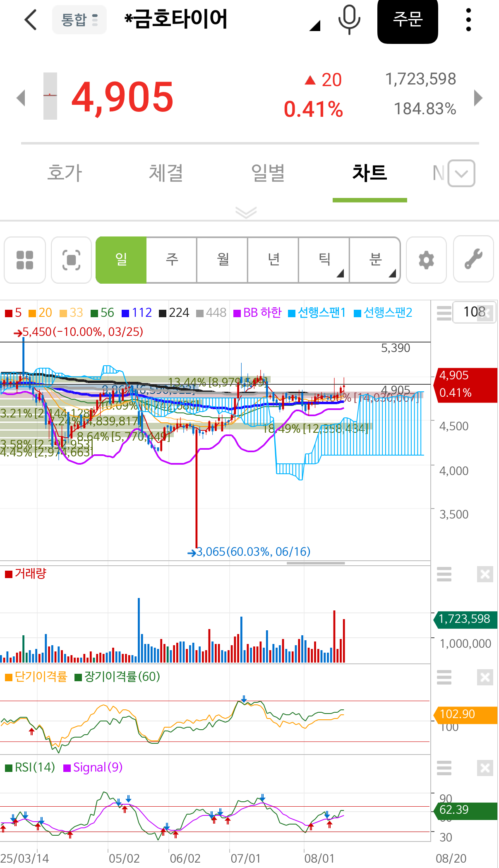Go back with the left arrow icon

pos(31,19)
